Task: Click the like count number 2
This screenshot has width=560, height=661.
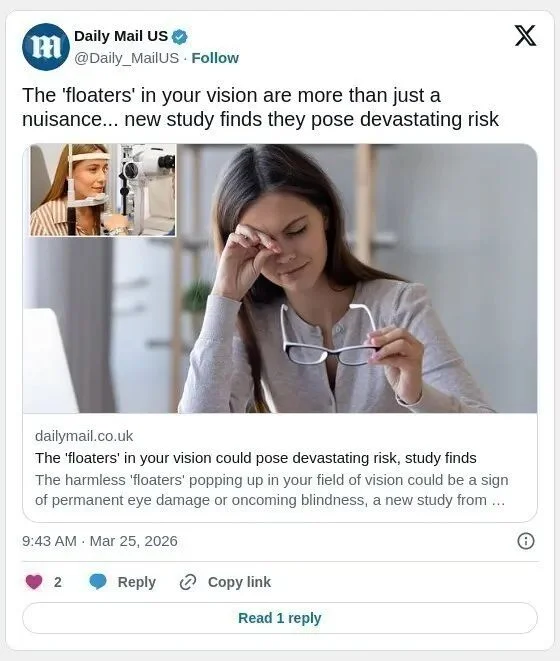Action: (x=58, y=582)
